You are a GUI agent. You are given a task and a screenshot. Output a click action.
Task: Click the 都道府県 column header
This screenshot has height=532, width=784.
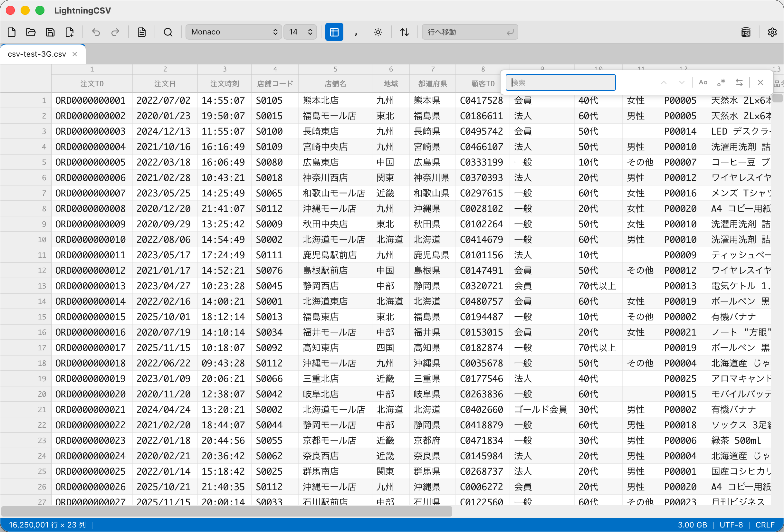click(x=433, y=84)
